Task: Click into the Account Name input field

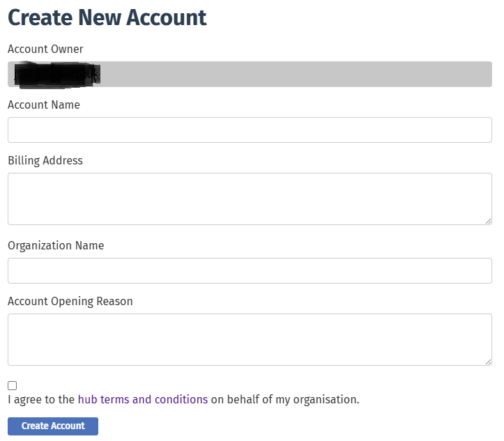Action: click(x=250, y=130)
